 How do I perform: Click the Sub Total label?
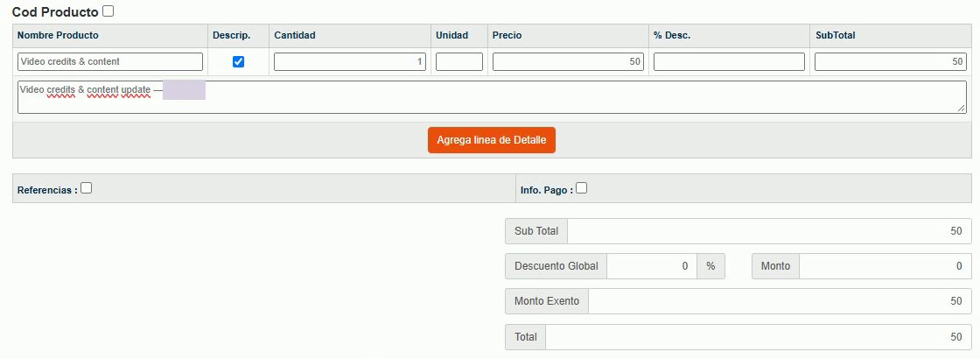pos(536,231)
